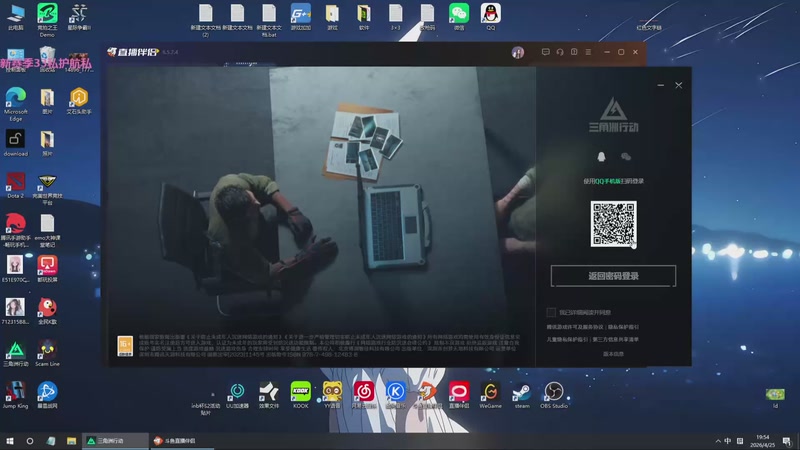The image size is (800, 450).
Task: Launch the WeGame desktop shortcut
Action: 490,395
